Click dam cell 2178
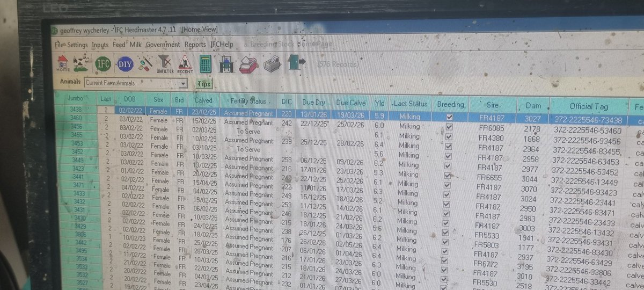This screenshot has height=290, width=644. pyautogui.click(x=532, y=129)
